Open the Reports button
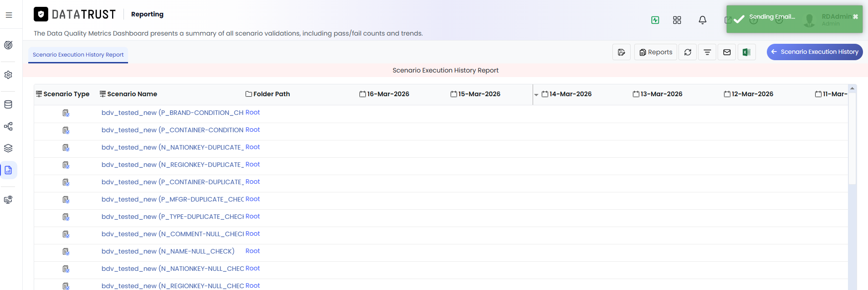The width and height of the screenshot is (868, 290). pyautogui.click(x=656, y=52)
